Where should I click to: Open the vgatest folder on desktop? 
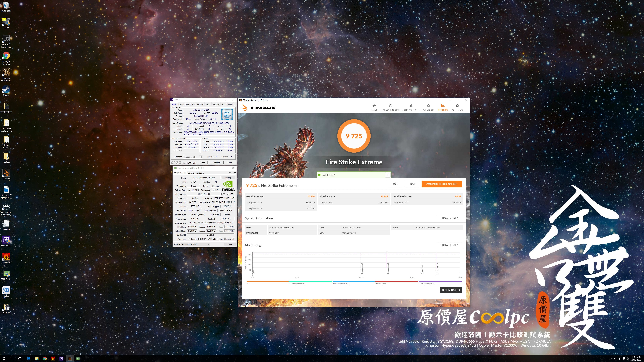click(x=6, y=158)
